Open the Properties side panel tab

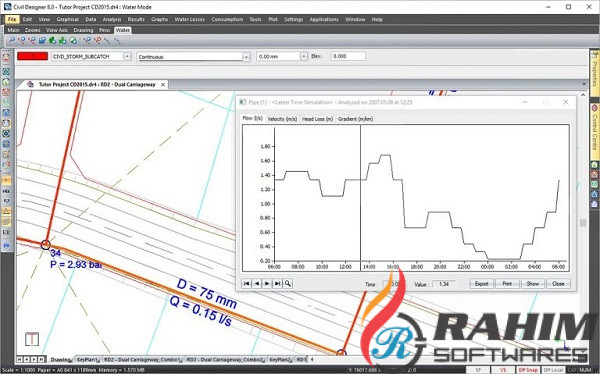pyautogui.click(x=594, y=73)
